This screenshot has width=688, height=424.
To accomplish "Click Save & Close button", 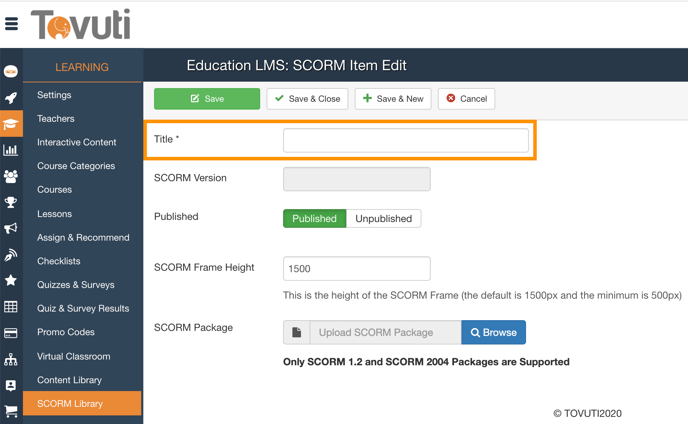I will pos(307,99).
